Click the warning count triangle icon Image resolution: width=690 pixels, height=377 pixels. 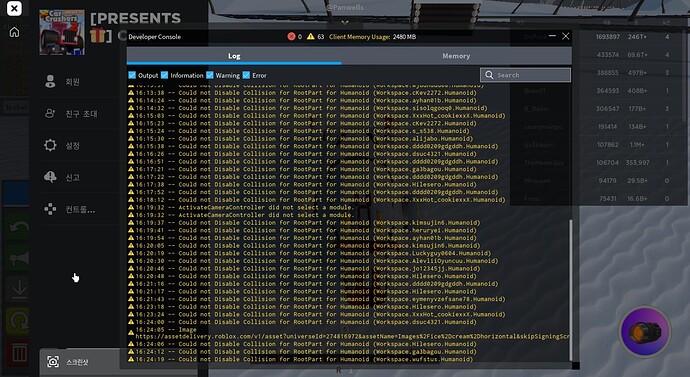coord(311,37)
